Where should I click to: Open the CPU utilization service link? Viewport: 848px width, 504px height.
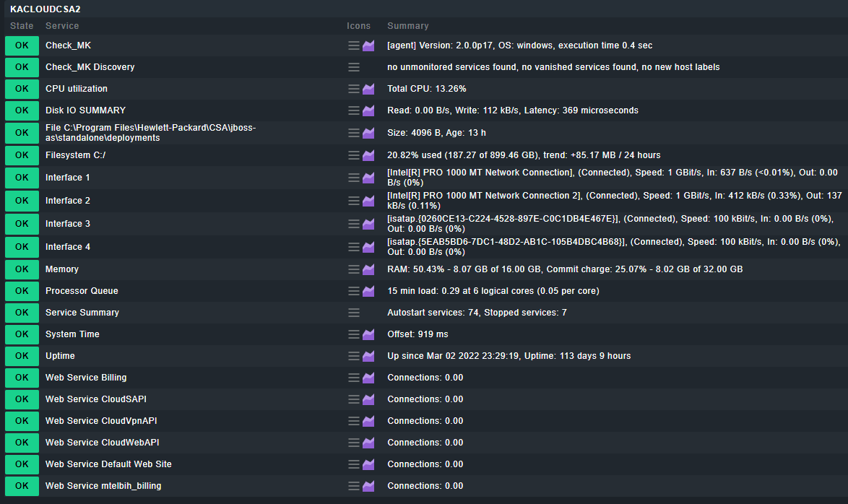[77, 89]
